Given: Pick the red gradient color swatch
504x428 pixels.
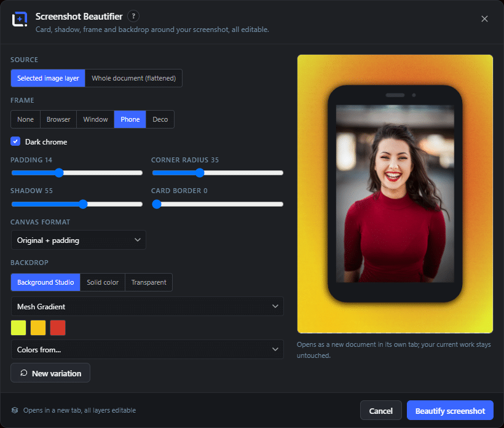Looking at the screenshot, I should click(x=58, y=328).
